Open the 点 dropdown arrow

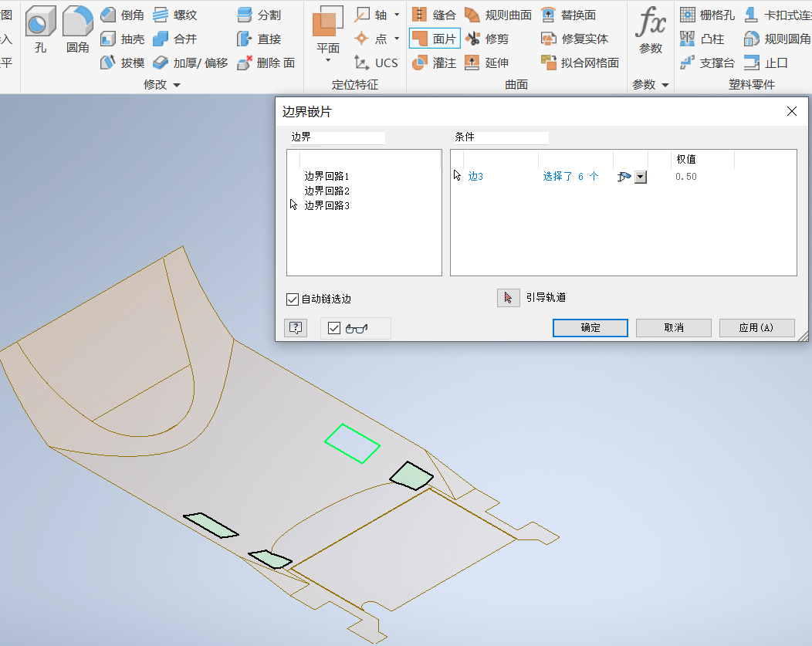[x=397, y=39]
